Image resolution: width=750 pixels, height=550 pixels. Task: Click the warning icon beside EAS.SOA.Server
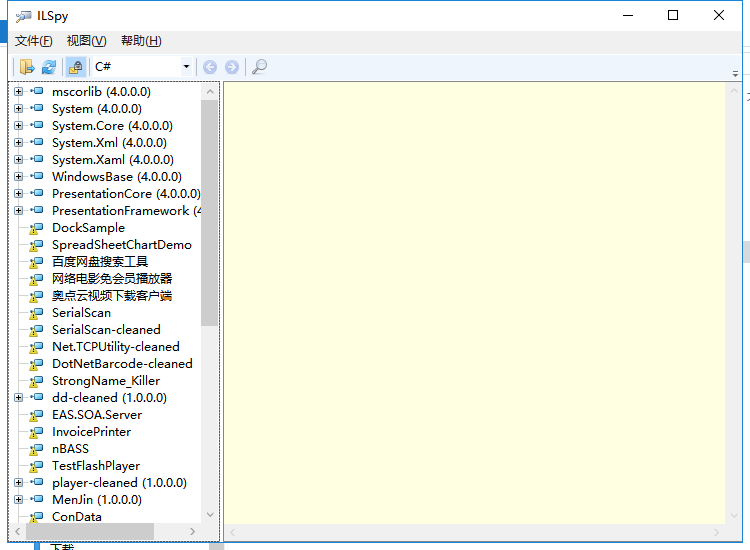(36, 416)
